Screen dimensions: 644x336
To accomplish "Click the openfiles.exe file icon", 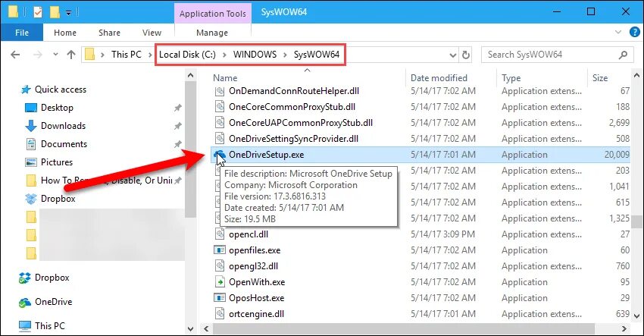I will [x=220, y=250].
